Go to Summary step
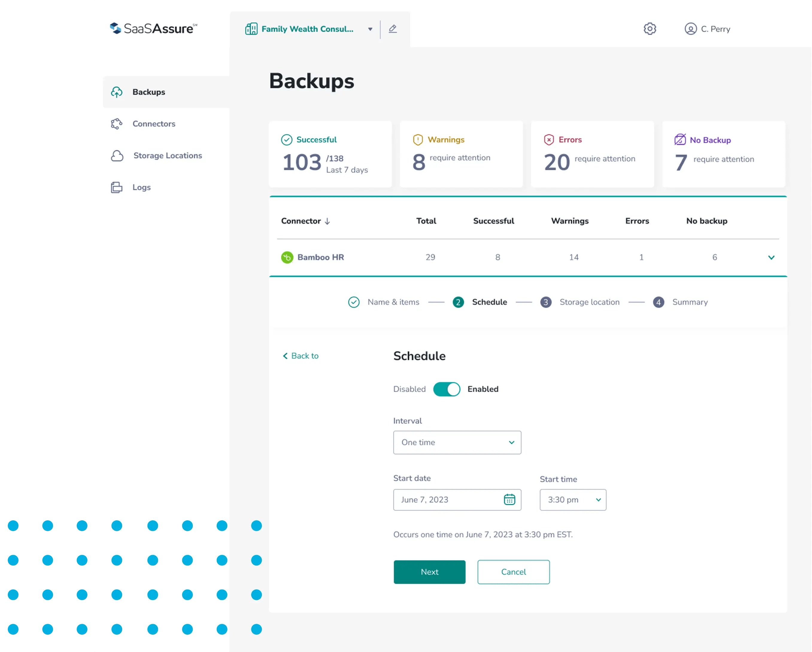 [690, 302]
